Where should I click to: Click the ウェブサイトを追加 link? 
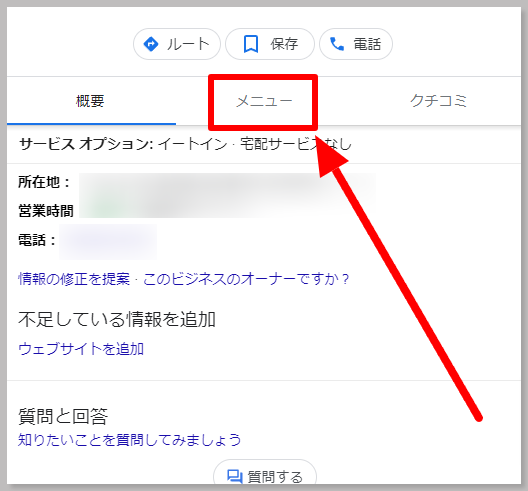tap(81, 349)
